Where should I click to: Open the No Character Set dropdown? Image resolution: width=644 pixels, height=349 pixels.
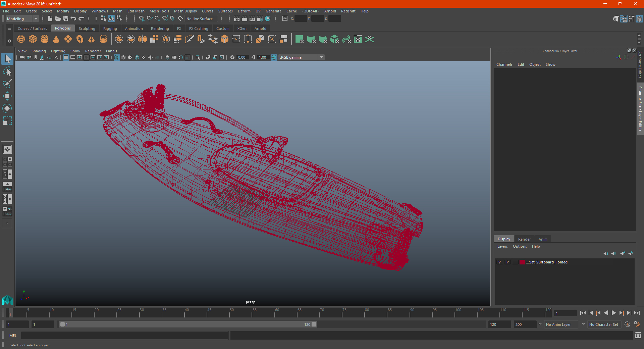[x=604, y=325]
